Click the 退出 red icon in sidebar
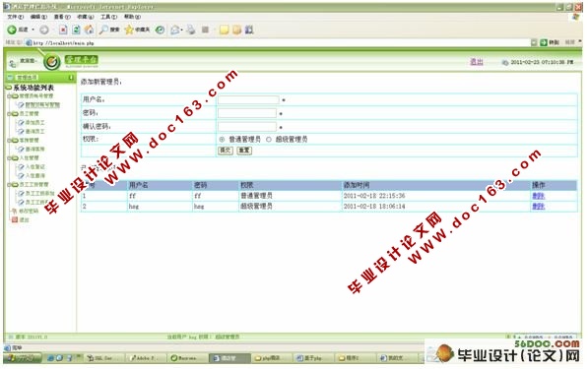The image size is (588, 369). pyautogui.click(x=15, y=219)
